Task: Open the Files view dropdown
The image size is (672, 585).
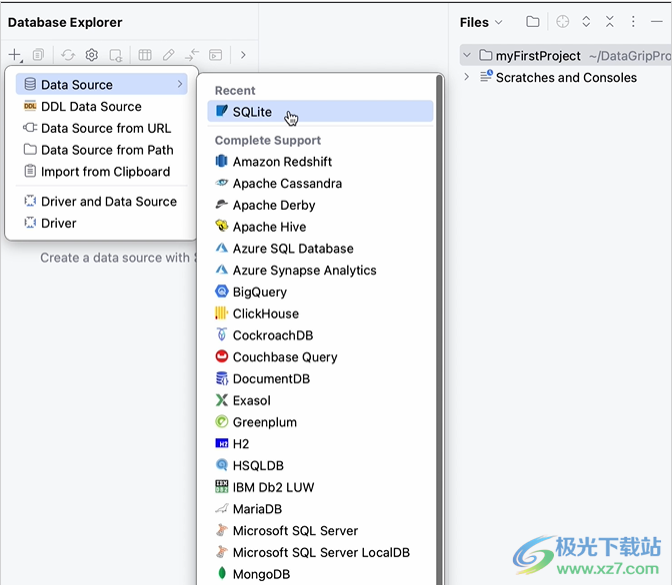Action: 481,22
